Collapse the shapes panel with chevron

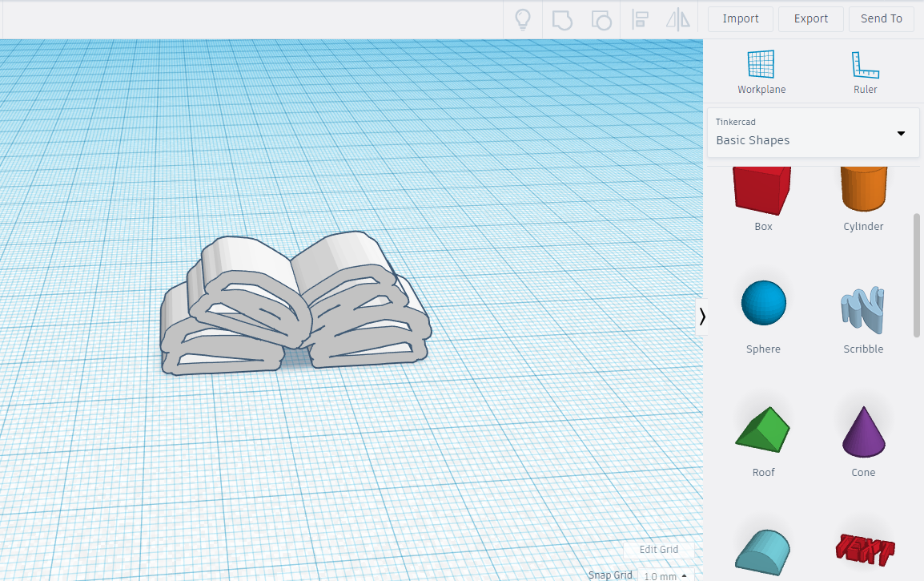702,317
